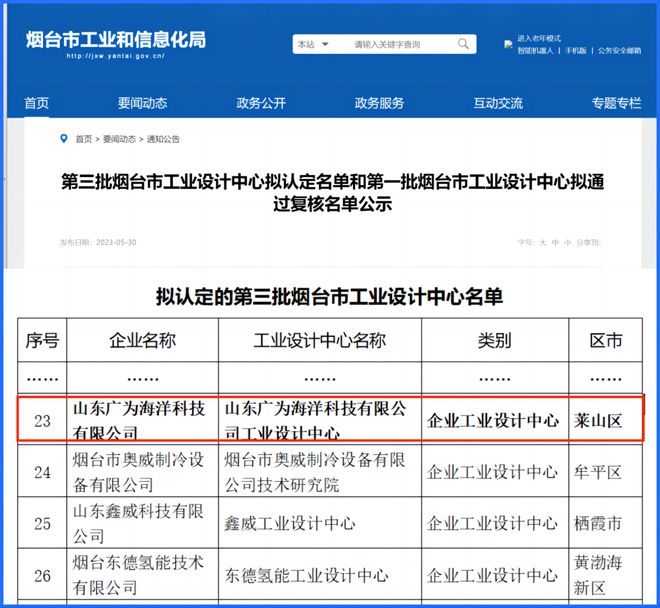Viewport: 660px width, 608px height.
Task: Click the 山东鑫威科技有限公司 cell
Action: (x=143, y=523)
